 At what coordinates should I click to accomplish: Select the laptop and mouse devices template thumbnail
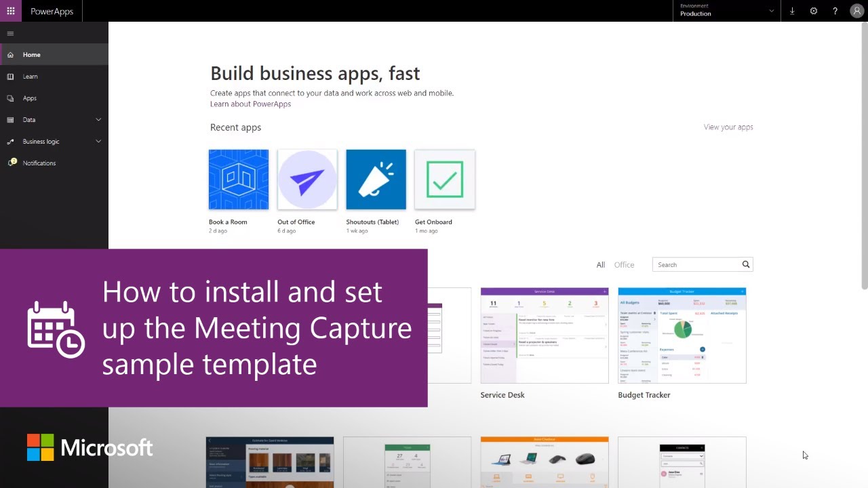[x=545, y=462]
